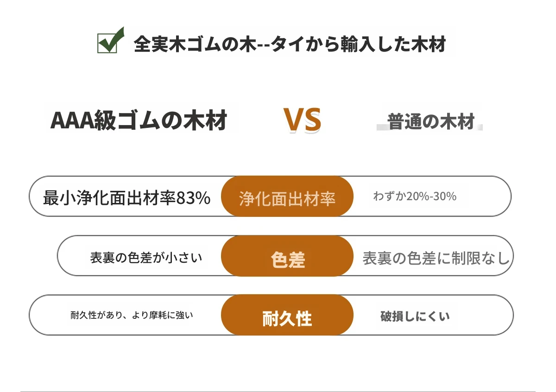The height and width of the screenshot is (392, 556).
Task: Click the text 最小浄化面出材率83%
Action: tap(126, 198)
